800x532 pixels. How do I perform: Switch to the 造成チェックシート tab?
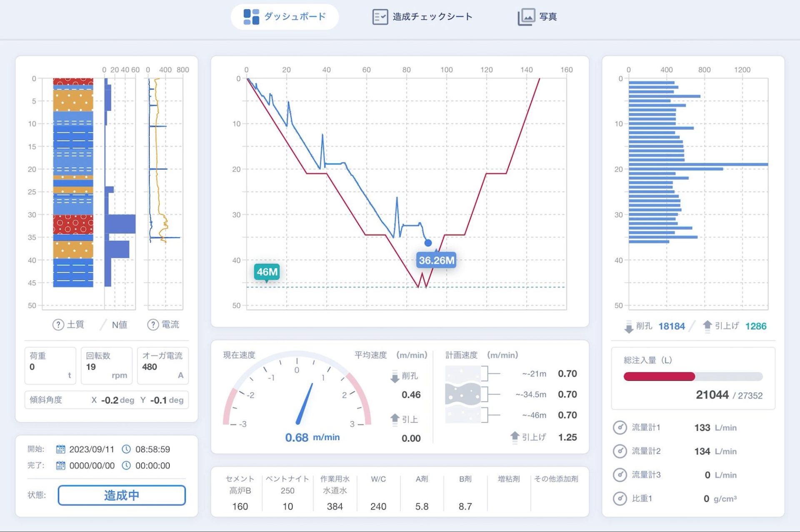(x=422, y=17)
